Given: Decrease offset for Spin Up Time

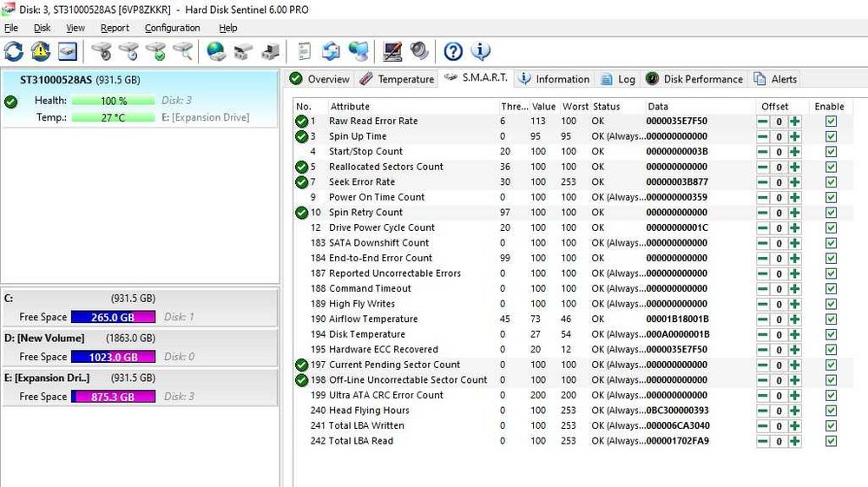Looking at the screenshot, I should click(x=763, y=136).
